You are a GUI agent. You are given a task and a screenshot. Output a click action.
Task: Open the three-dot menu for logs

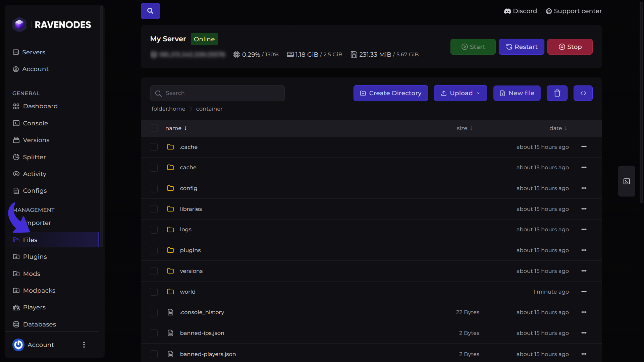tap(584, 229)
